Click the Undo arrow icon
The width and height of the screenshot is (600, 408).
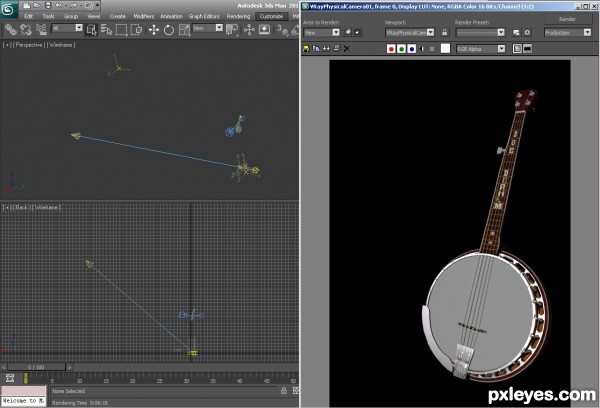59,5
